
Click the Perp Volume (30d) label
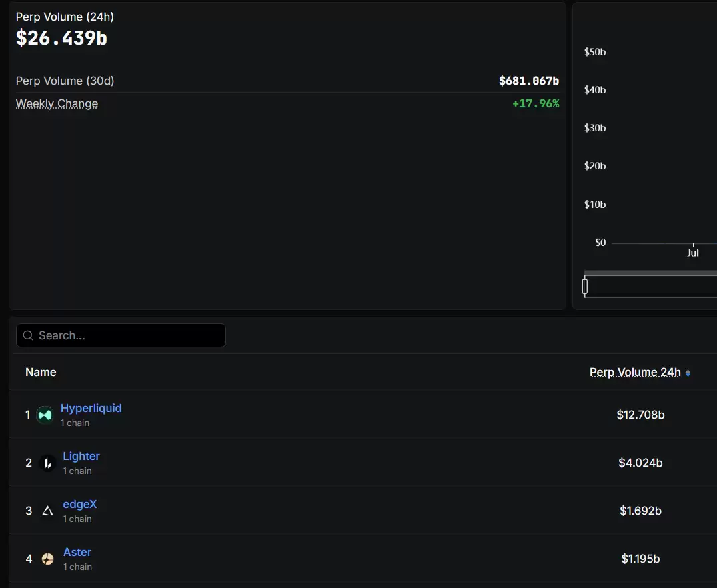[x=65, y=81]
